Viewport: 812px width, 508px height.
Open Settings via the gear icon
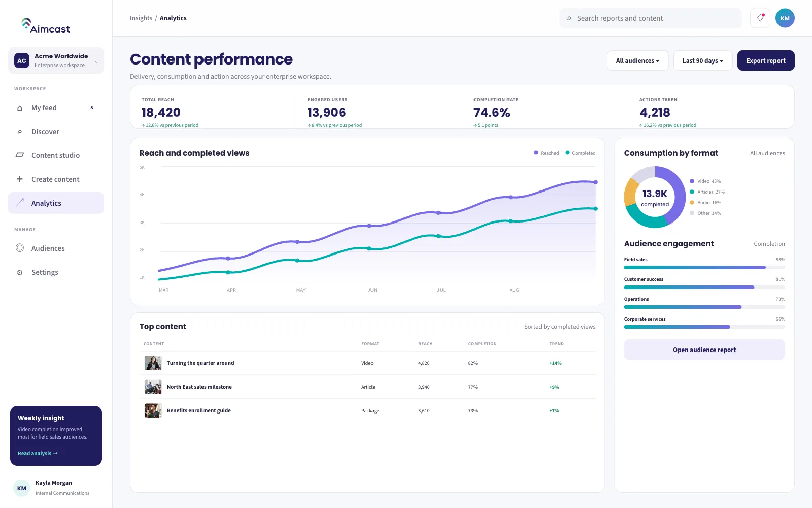click(x=20, y=272)
